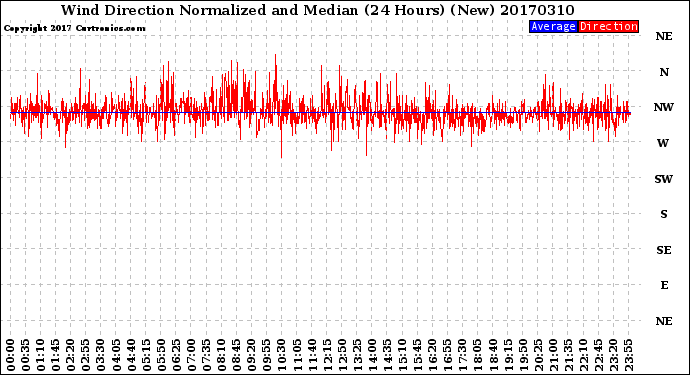690x375 pixels.
Task: Click the 15:45 time axis label
Action: point(418,355)
